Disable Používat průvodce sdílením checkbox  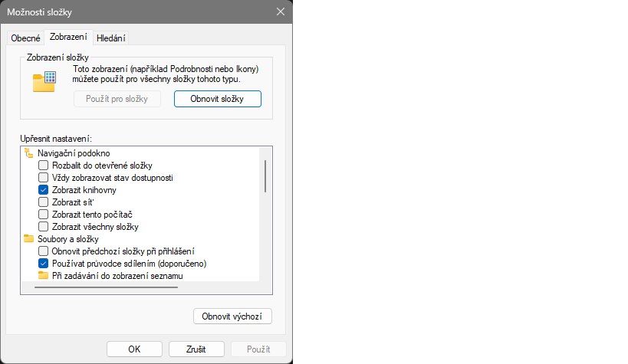(x=43, y=264)
